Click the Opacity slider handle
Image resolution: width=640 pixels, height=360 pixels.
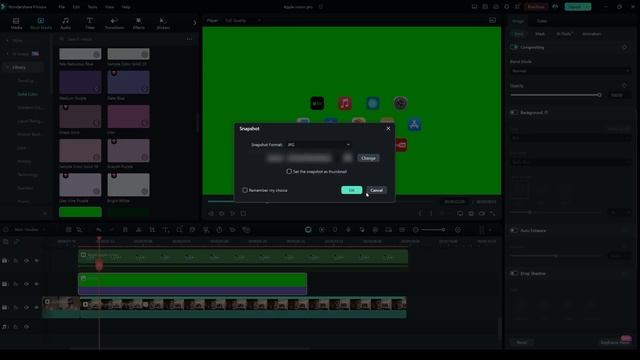pos(599,95)
